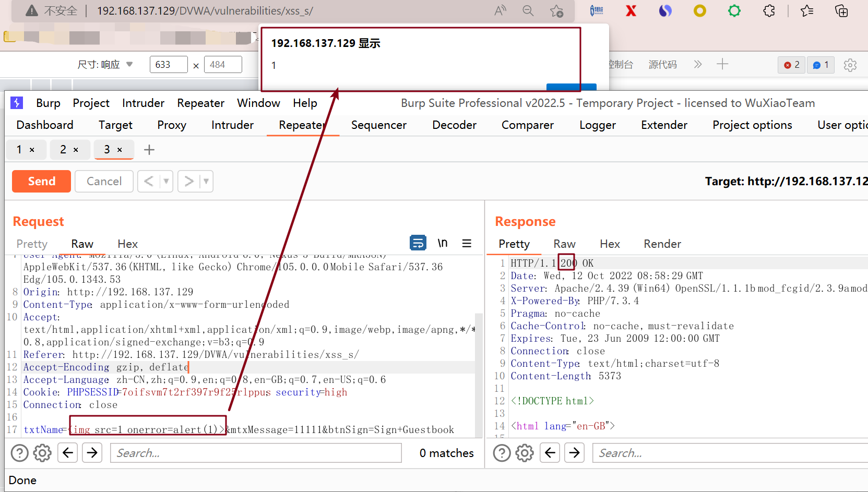Open Response panel settings gear icon

(x=524, y=452)
